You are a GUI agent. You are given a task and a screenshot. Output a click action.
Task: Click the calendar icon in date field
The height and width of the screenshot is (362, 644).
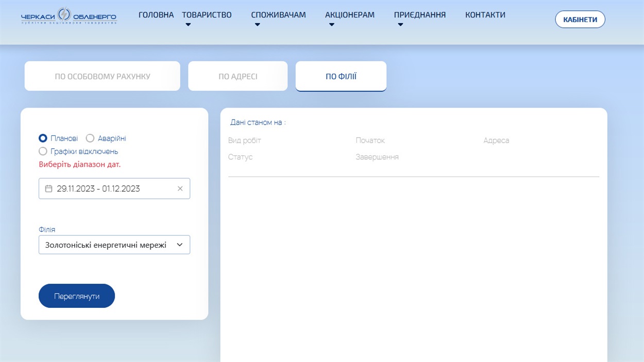tap(48, 188)
